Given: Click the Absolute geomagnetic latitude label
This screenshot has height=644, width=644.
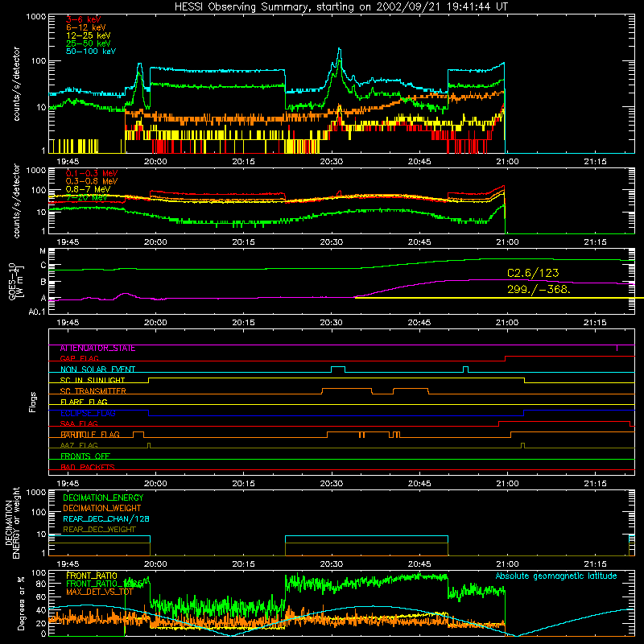Looking at the screenshot, I should tap(556, 576).
